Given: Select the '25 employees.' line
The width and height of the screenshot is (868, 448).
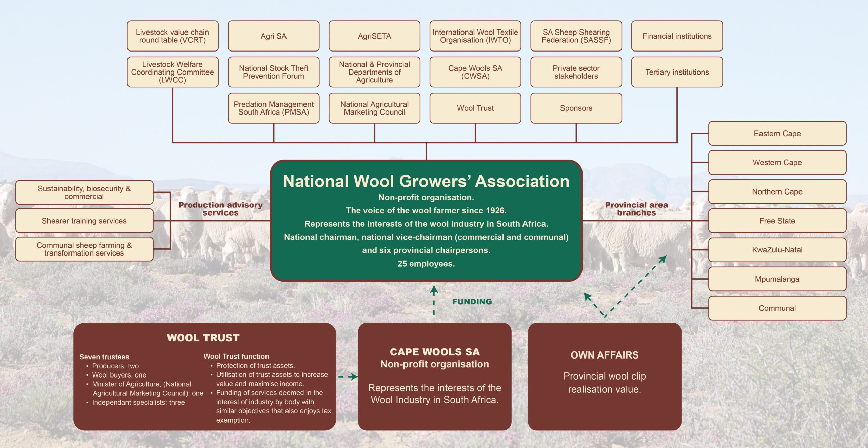Looking at the screenshot, I should tap(426, 264).
